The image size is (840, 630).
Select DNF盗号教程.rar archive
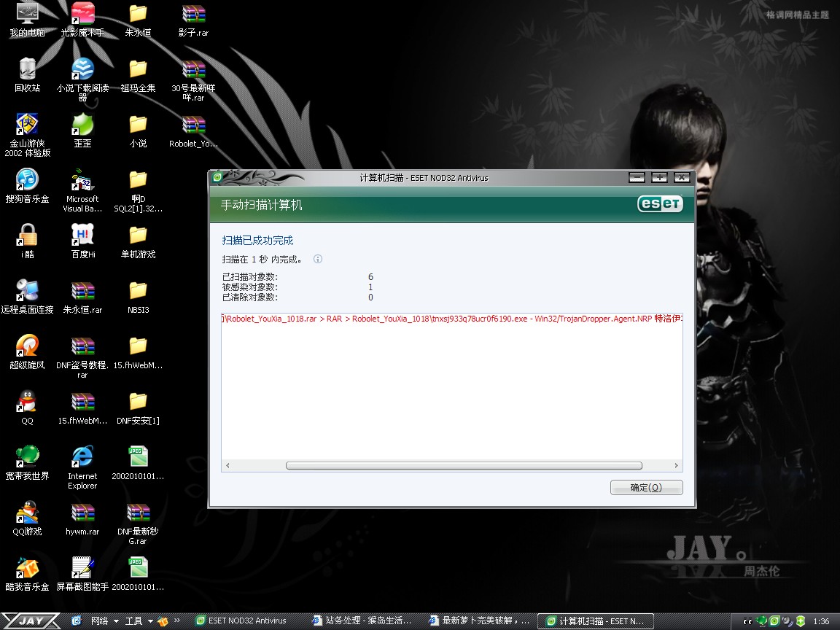click(82, 357)
